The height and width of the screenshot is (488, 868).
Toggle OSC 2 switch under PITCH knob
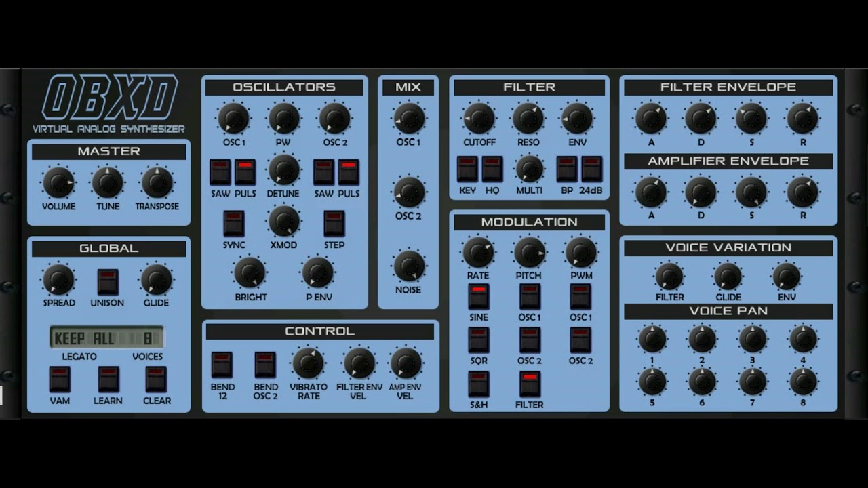tap(530, 340)
